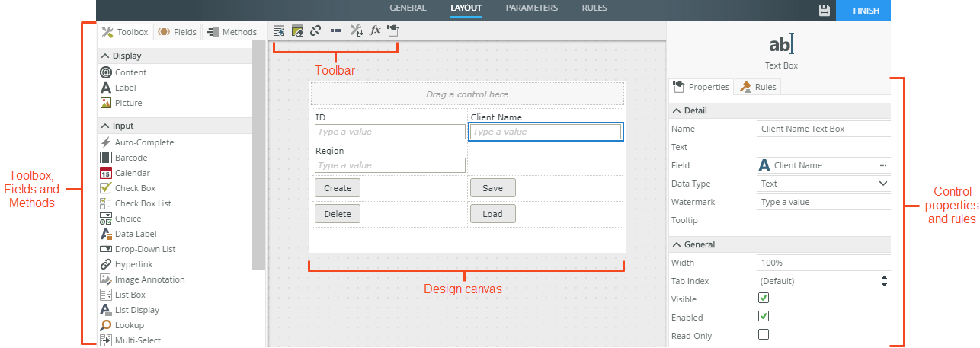Click the Save button on canvas
The width and height of the screenshot is (980, 348).
(492, 188)
